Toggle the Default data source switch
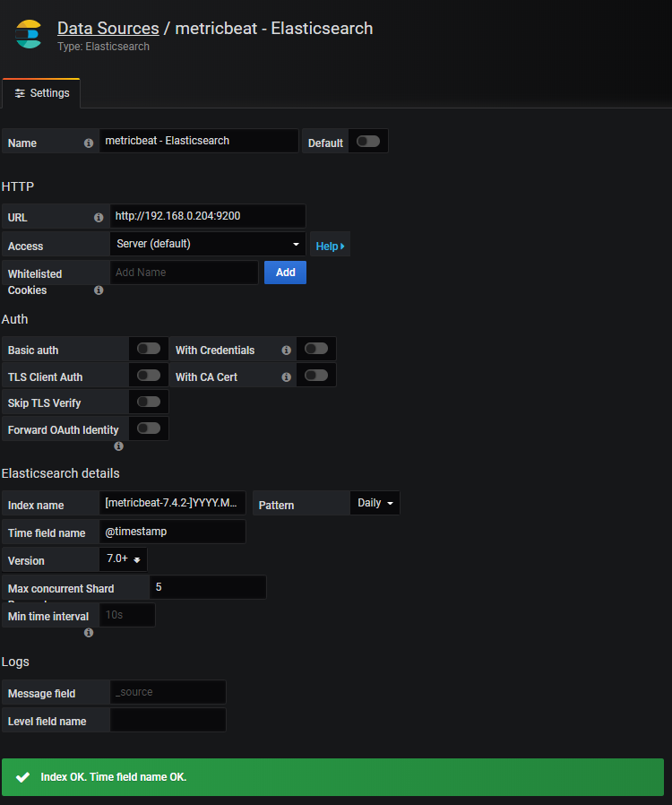Screen dimensions: 672x805 368,141
